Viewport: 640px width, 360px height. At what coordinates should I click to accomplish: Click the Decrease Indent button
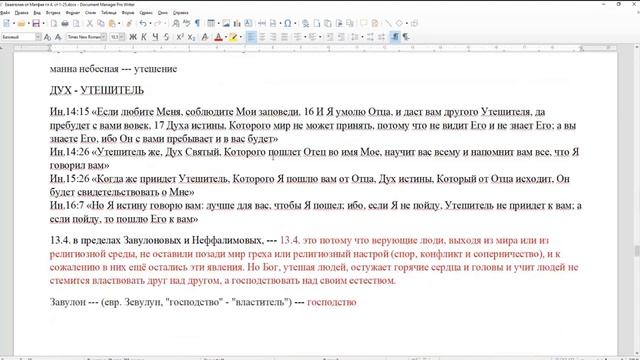(341, 37)
